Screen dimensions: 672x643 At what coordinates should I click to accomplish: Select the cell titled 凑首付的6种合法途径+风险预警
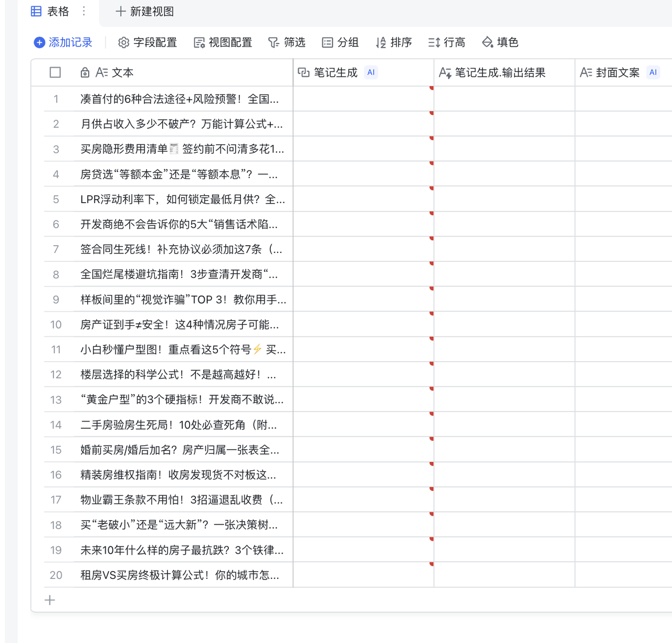pyautogui.click(x=181, y=99)
